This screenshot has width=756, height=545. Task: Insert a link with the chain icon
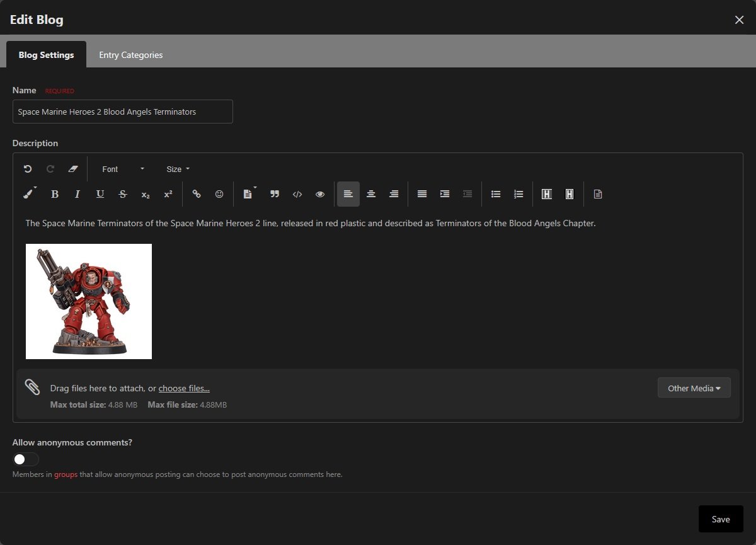pyautogui.click(x=197, y=194)
